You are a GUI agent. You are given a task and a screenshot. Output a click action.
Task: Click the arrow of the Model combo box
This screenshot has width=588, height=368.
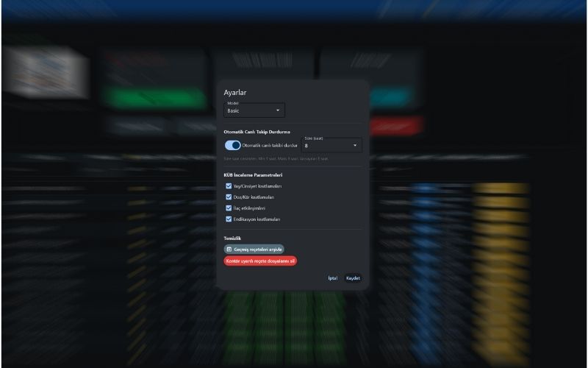click(x=278, y=110)
